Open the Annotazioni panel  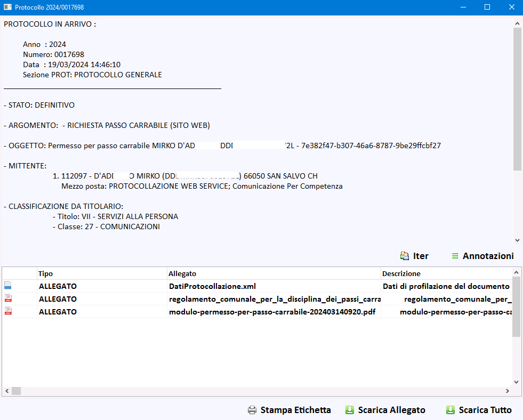pyautogui.click(x=488, y=256)
